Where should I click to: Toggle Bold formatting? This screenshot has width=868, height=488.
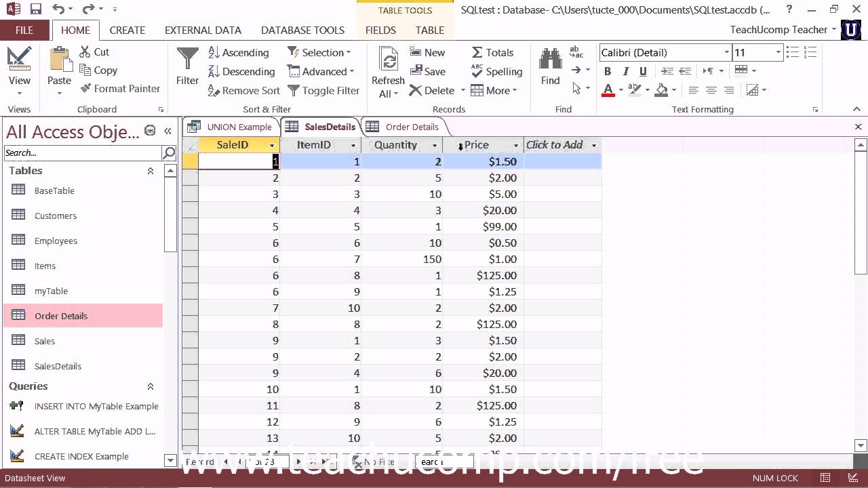click(x=608, y=71)
